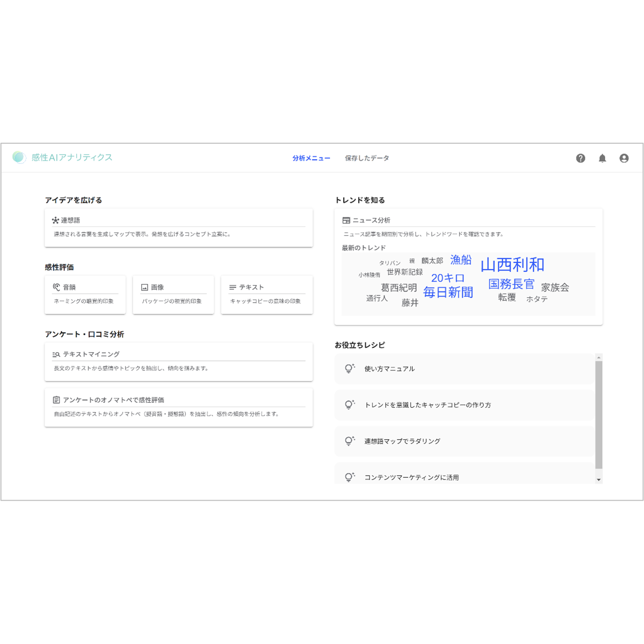Open アンケートのオノマトペで感性評価 card

point(179,407)
